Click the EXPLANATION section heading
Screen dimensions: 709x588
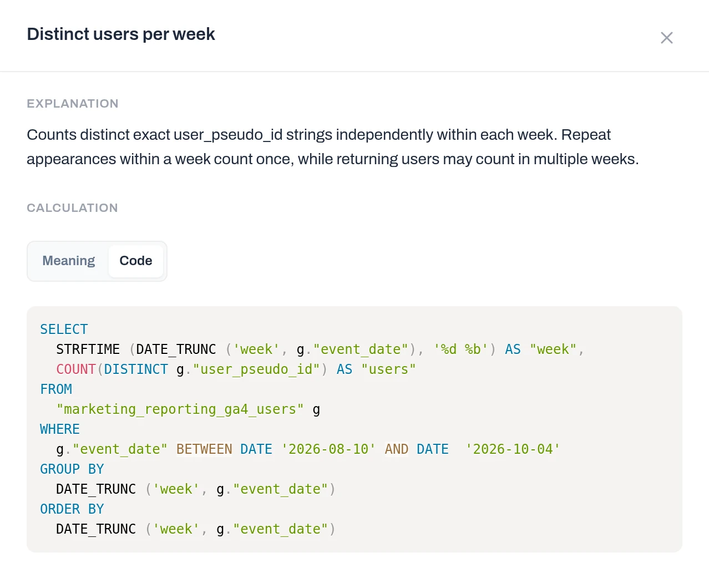pos(73,104)
